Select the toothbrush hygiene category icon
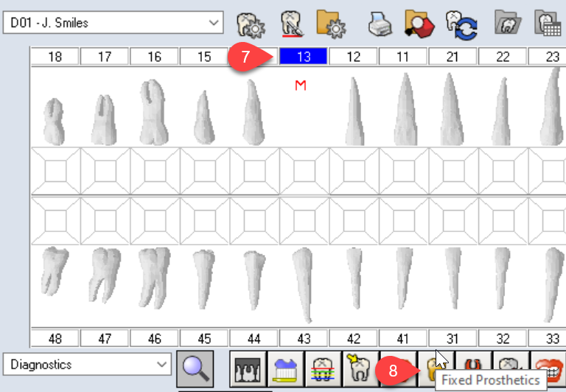Viewport: 566px width, 392px height. 285,369
